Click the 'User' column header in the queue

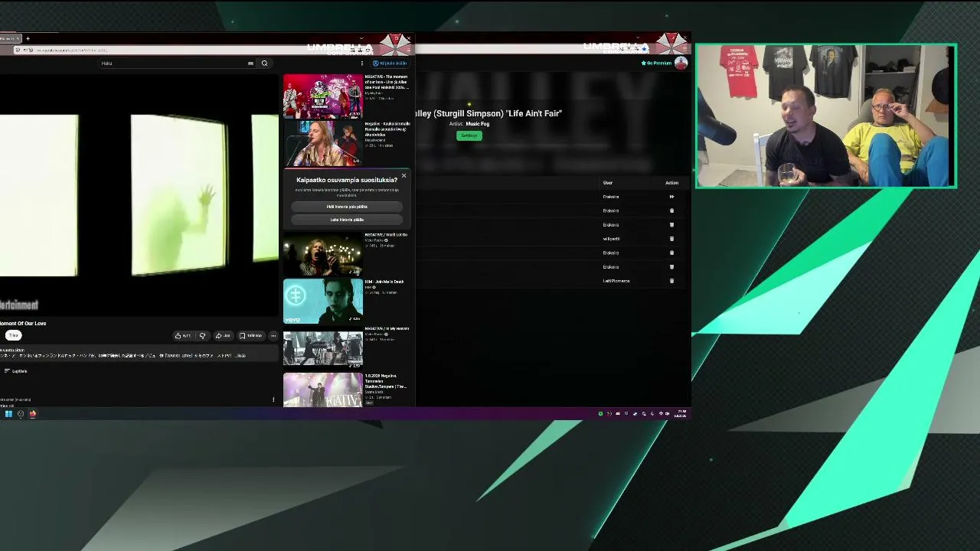tap(608, 183)
